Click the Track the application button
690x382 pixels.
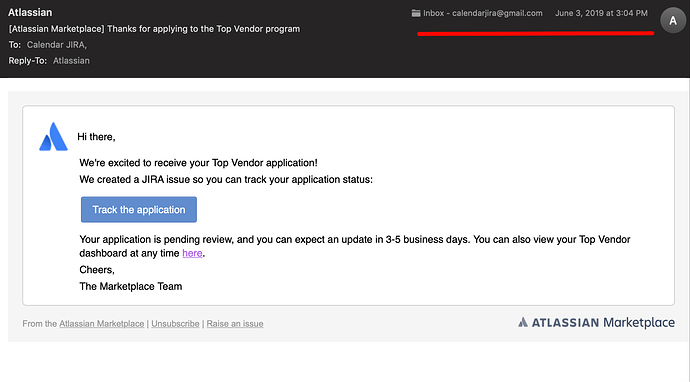click(x=139, y=209)
